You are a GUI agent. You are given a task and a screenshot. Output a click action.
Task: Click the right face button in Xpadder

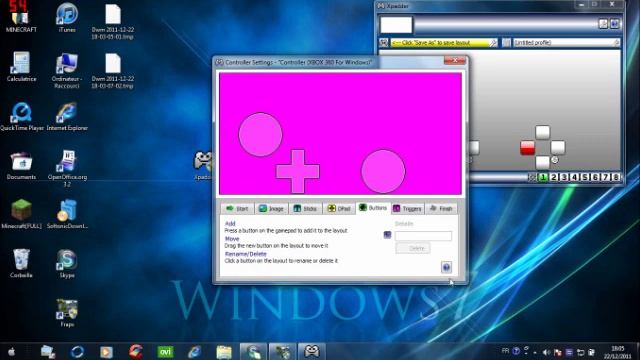coord(558,147)
